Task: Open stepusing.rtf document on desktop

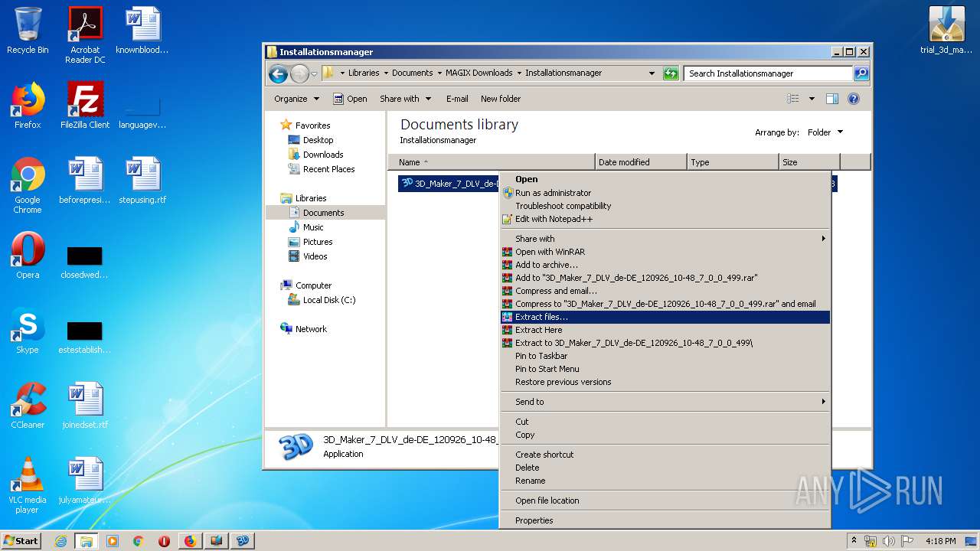Action: click(x=142, y=181)
